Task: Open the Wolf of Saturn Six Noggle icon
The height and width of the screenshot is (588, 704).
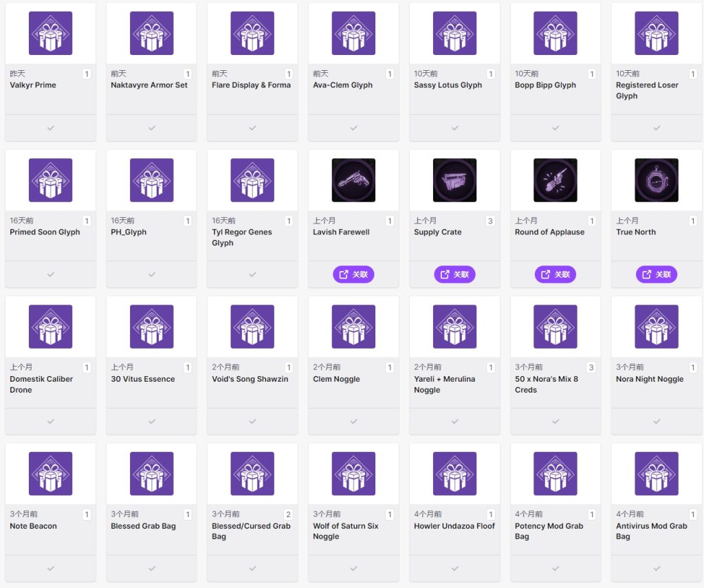Action: click(x=353, y=473)
